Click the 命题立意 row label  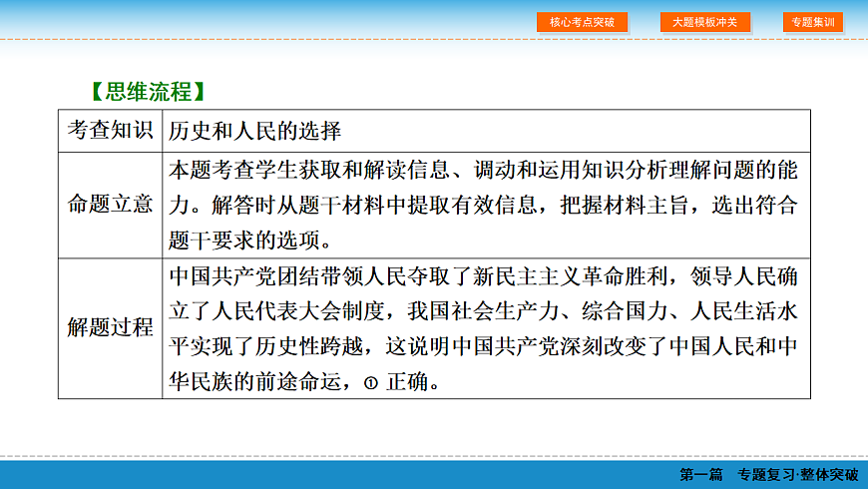(x=110, y=205)
